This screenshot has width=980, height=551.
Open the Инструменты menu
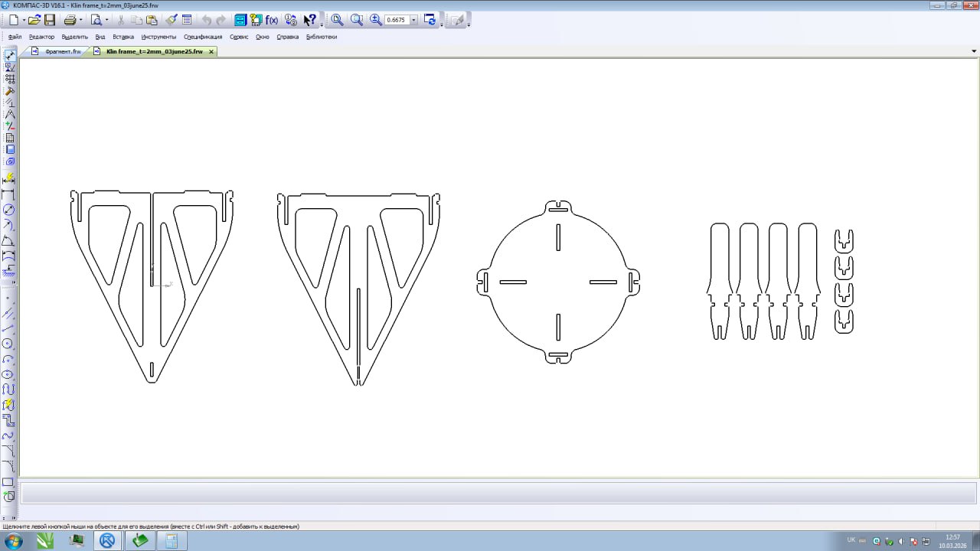(158, 37)
